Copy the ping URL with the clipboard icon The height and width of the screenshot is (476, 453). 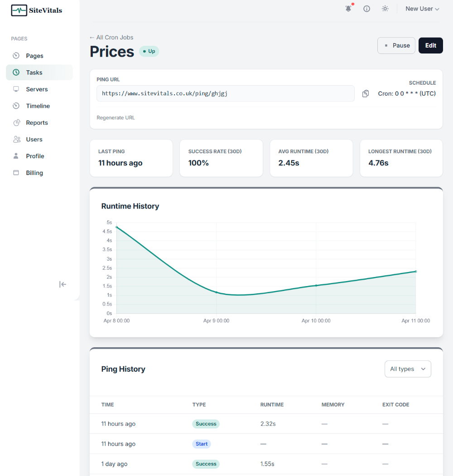(x=366, y=93)
